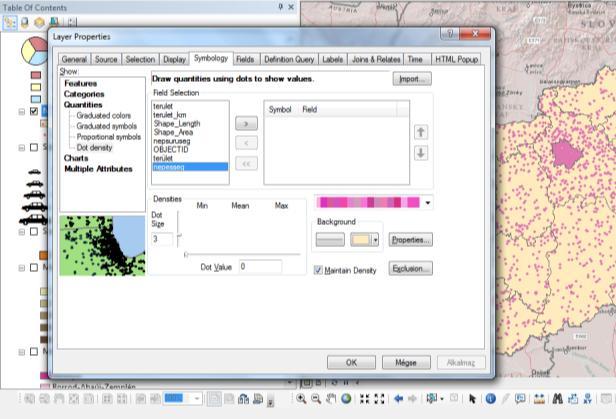
Task: Select Graduated colors under Quantities
Action: click(104, 115)
